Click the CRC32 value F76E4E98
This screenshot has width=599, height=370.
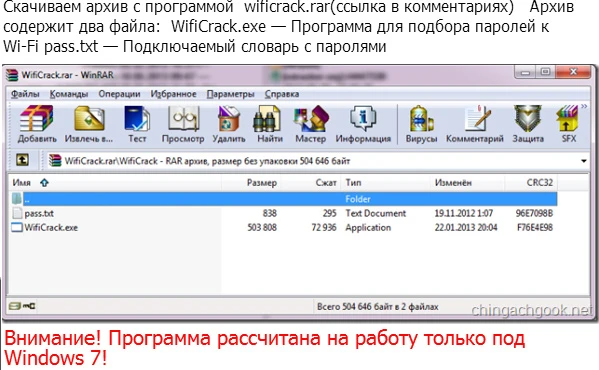(535, 228)
